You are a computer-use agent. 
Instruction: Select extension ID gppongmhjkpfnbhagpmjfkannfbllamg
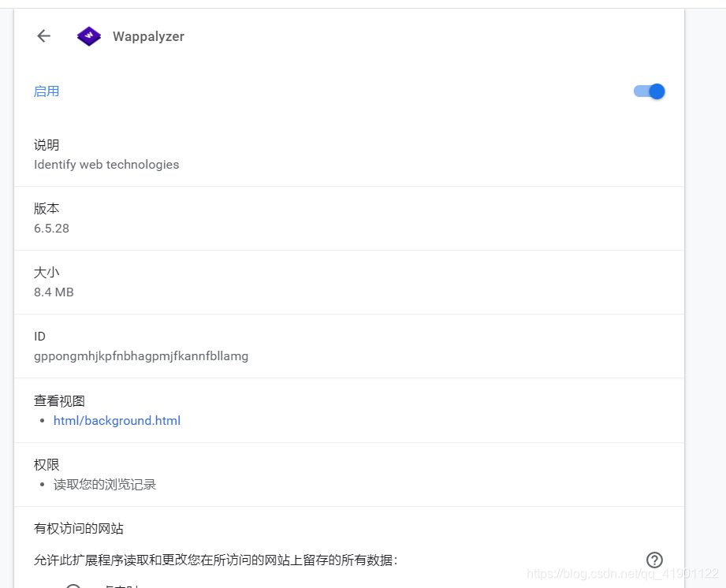tap(141, 356)
